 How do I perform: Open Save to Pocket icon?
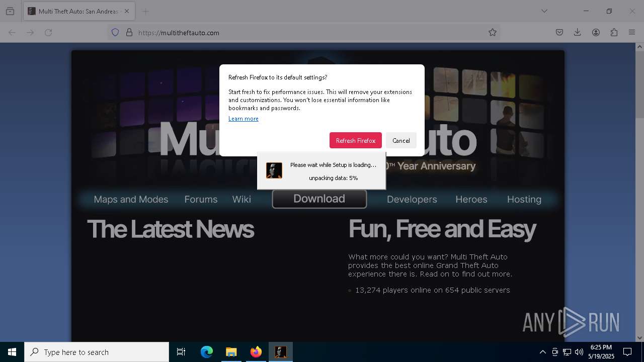pyautogui.click(x=559, y=32)
